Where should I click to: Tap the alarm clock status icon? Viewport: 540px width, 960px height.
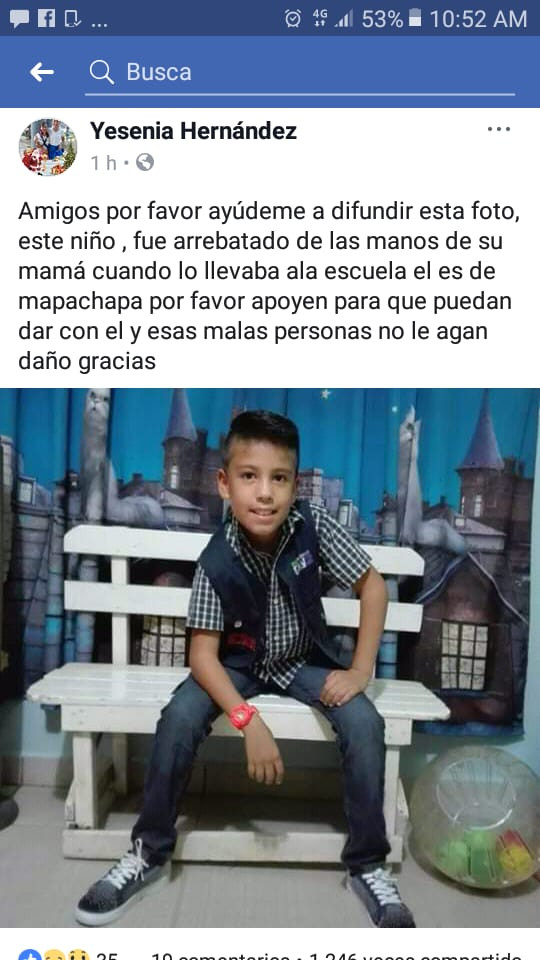coord(293,19)
